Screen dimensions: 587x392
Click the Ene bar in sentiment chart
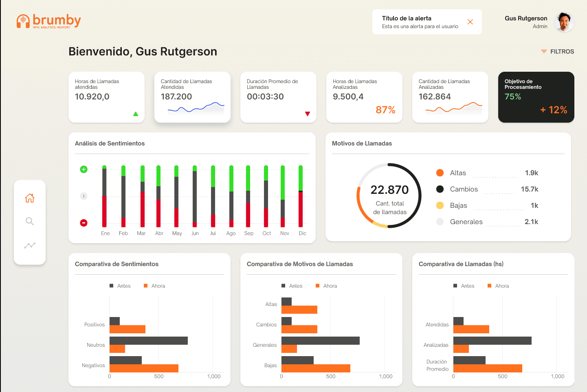[104, 196]
